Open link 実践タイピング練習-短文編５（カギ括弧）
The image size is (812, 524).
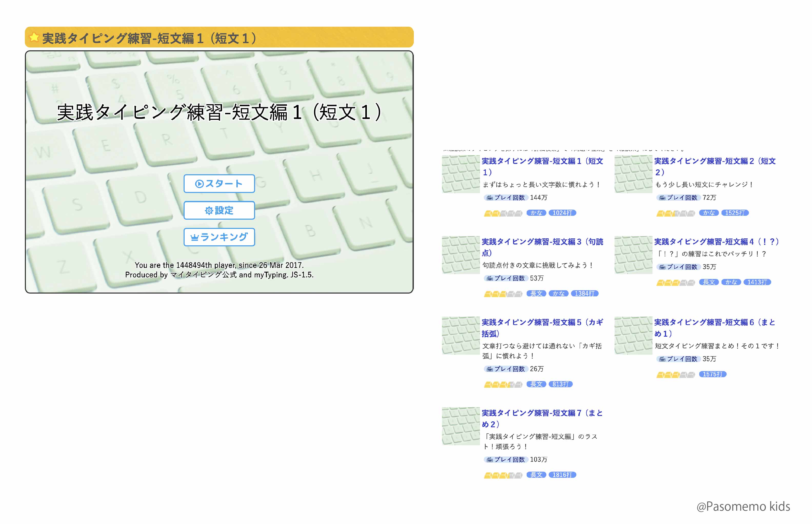click(x=542, y=328)
